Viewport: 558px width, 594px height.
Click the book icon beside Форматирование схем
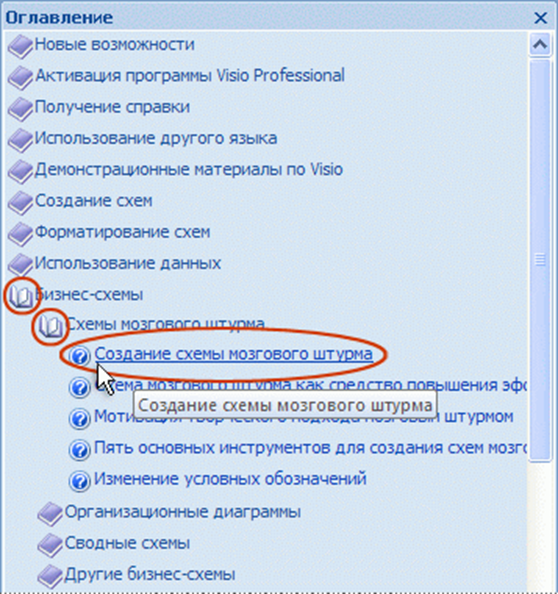pyautogui.click(x=20, y=234)
